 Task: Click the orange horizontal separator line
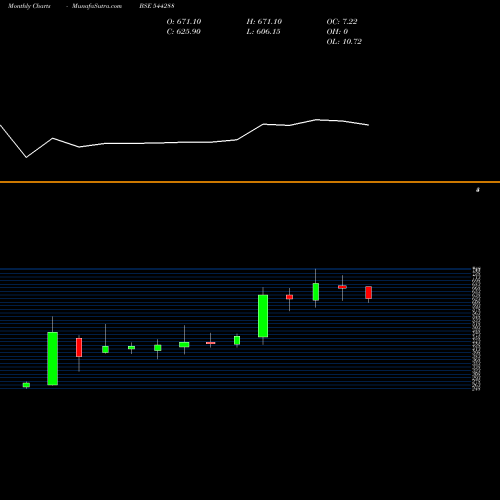tap(250, 182)
